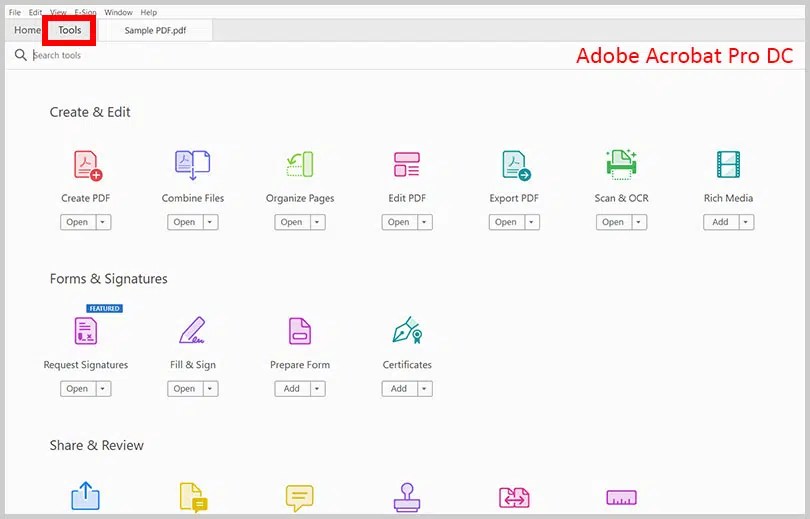Expand the Request Signatures dropdown arrow
The width and height of the screenshot is (810, 519).
pyautogui.click(x=102, y=388)
